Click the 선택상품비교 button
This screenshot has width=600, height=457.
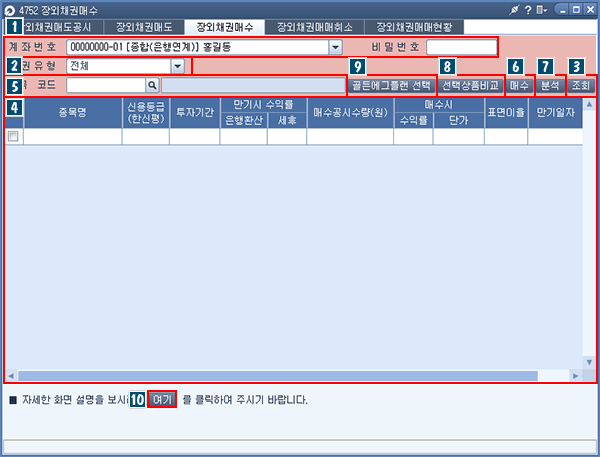click(471, 85)
